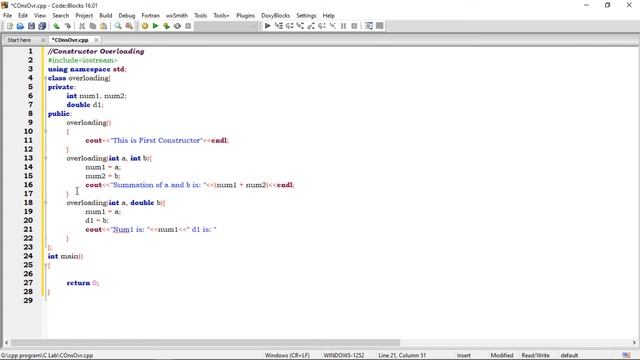640x360 pixels.
Task: Start debugger with Debug/Continue icon
Action: pyautogui.click(x=267, y=26)
